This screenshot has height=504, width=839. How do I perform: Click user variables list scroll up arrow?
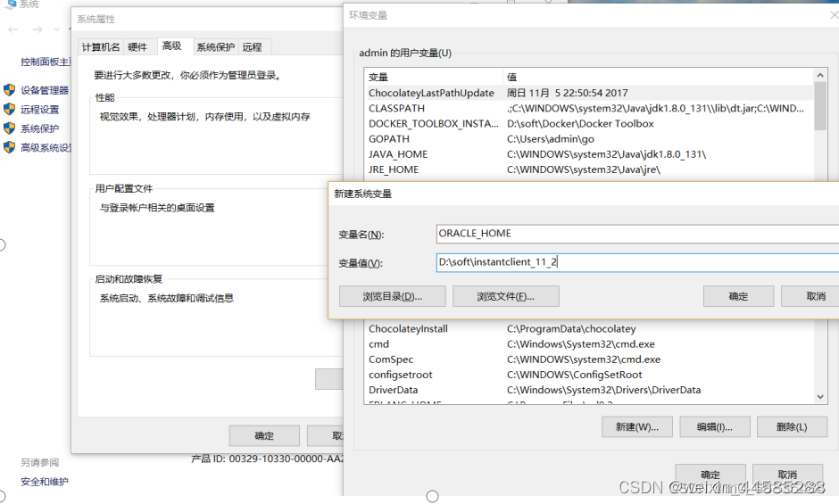tap(819, 76)
